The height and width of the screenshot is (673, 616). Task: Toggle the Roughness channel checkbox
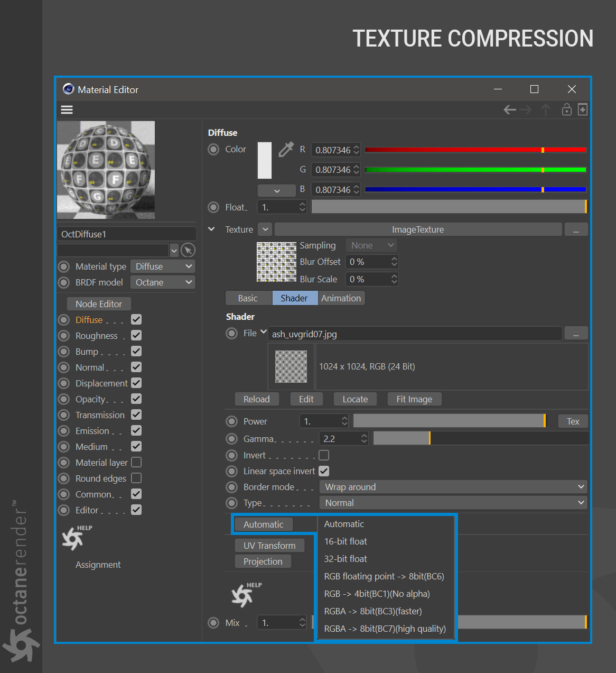136,335
